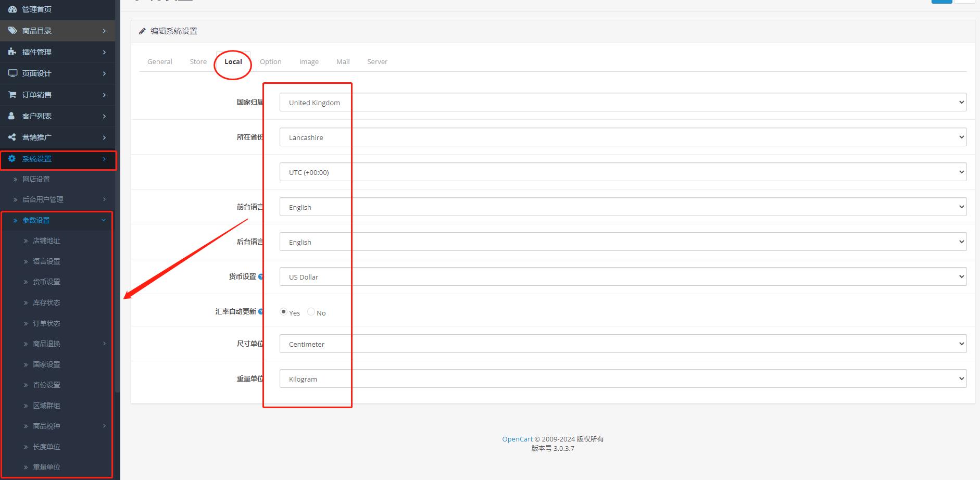Click the monitor icon for 页面设计
980x480 pixels.
coord(12,73)
